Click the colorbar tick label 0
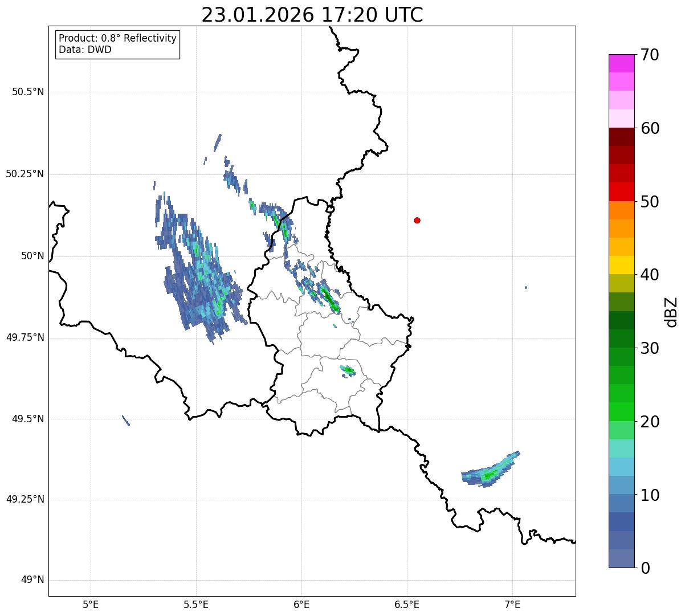685x616 pixels. tap(646, 568)
